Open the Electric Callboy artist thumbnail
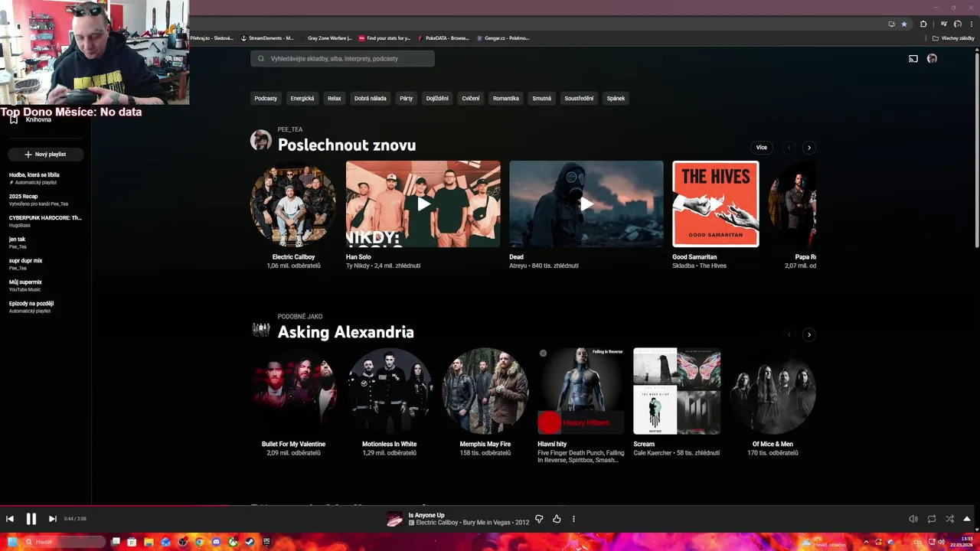The width and height of the screenshot is (980, 551). (x=293, y=204)
